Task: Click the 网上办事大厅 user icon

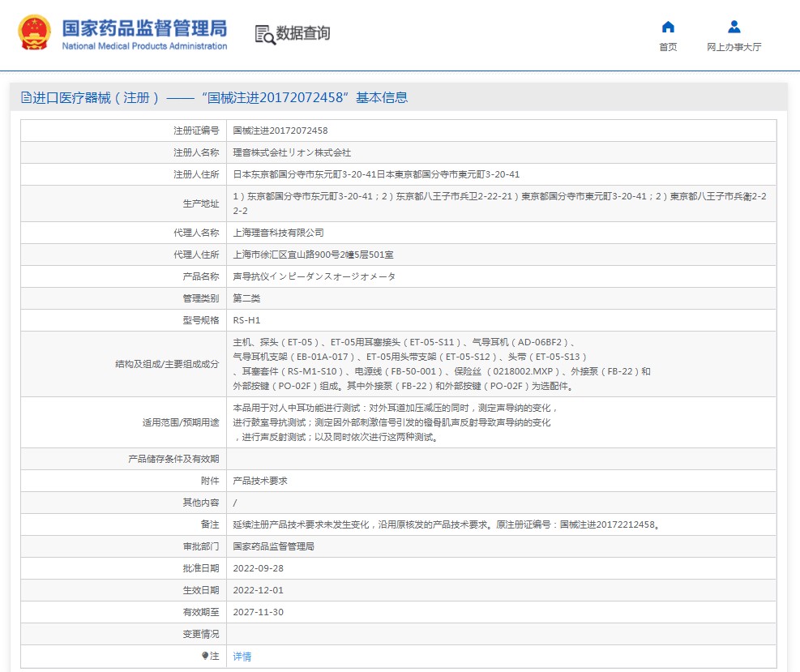Action: click(734, 27)
